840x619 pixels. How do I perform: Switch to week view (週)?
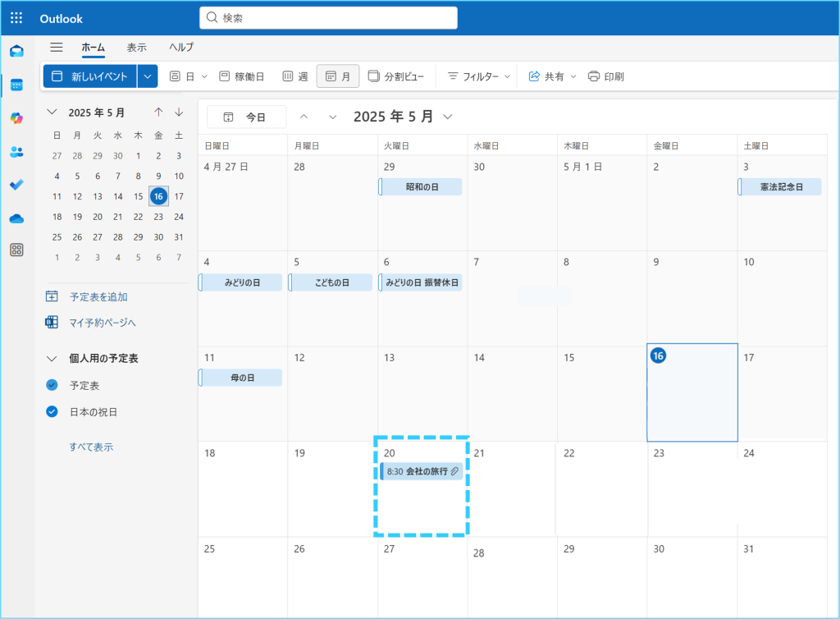295,76
